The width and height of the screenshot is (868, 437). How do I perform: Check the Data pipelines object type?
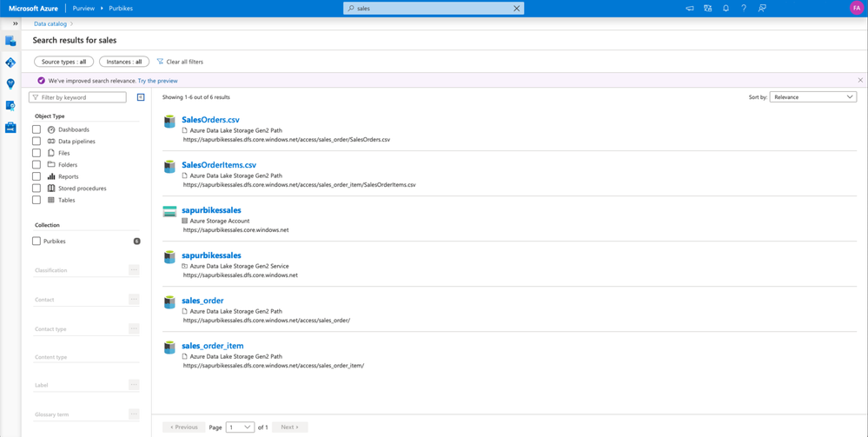point(36,142)
